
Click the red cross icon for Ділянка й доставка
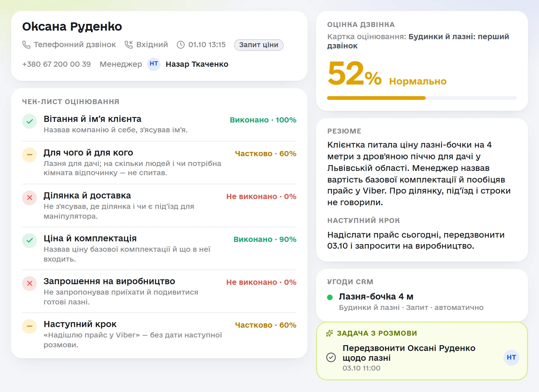pyautogui.click(x=29, y=198)
